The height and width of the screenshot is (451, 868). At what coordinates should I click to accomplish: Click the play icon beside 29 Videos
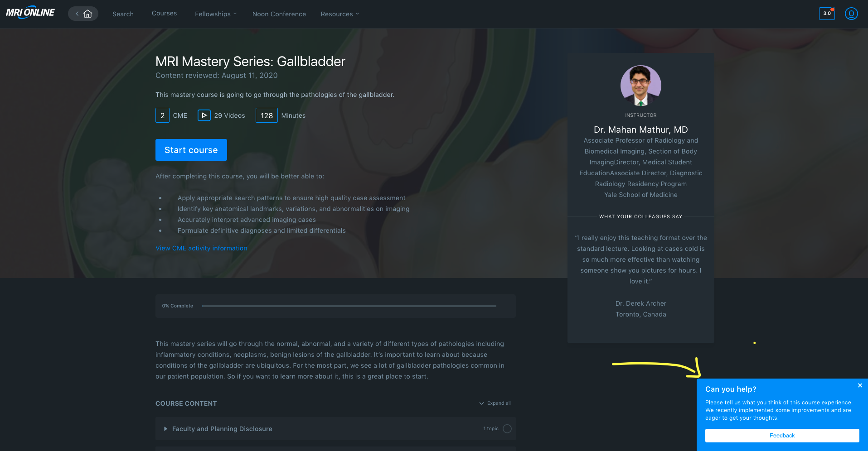204,115
